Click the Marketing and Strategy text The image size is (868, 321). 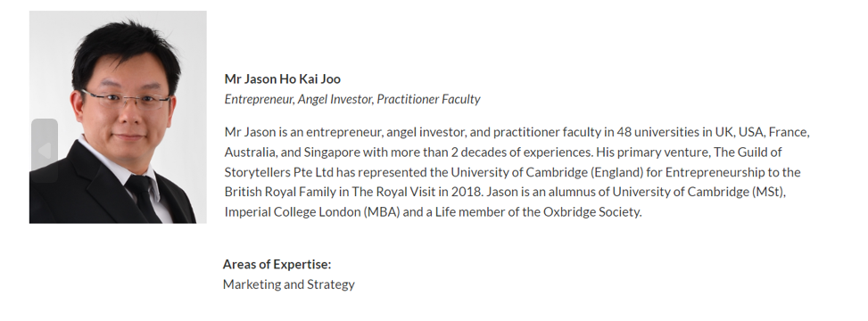288,284
